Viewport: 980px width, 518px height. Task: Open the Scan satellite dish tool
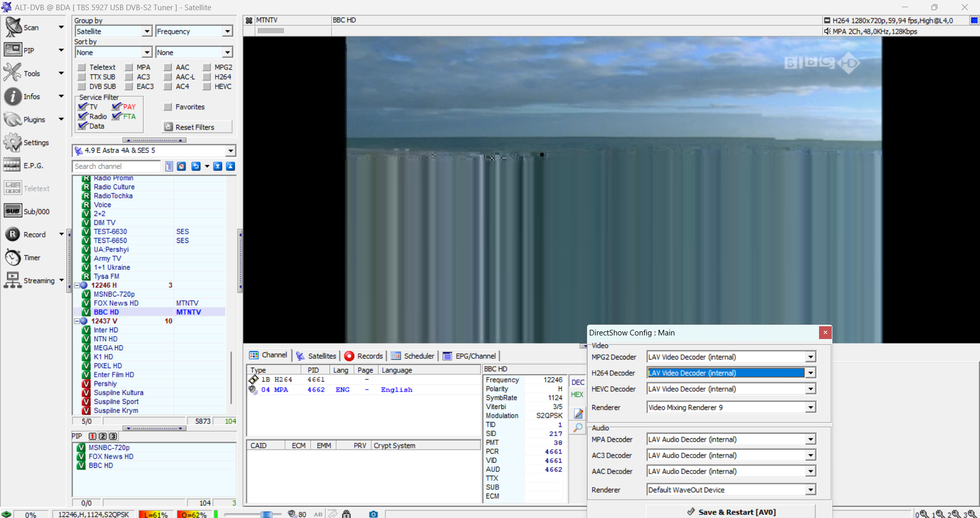22,27
